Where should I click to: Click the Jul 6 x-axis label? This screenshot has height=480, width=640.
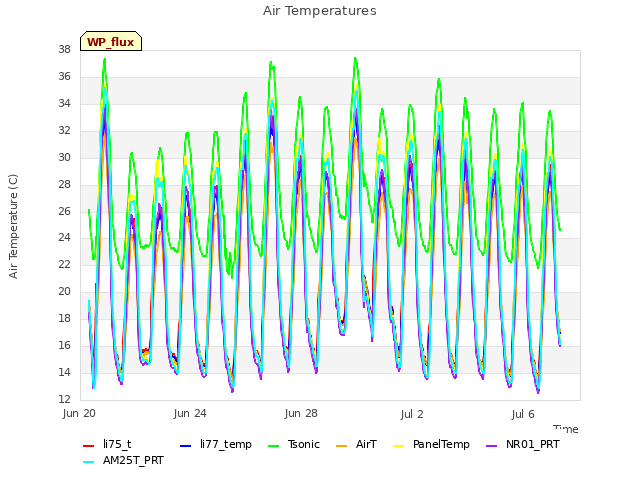pos(523,414)
